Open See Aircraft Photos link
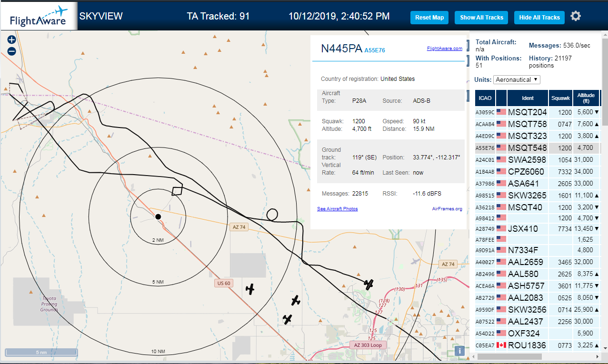Viewport: 608px width, 364px height. coord(337,209)
